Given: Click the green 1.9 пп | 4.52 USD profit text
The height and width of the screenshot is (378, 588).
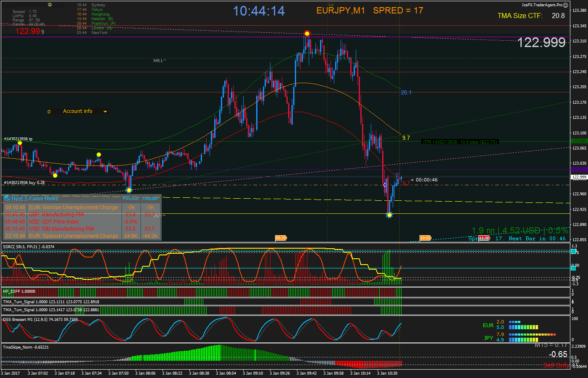Looking at the screenshot, I should (520, 231).
